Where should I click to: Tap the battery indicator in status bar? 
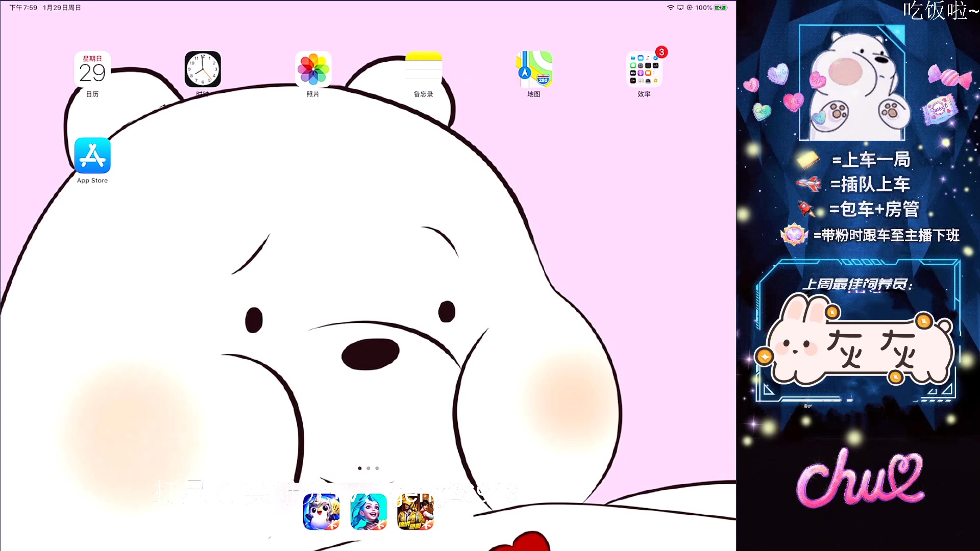720,8
